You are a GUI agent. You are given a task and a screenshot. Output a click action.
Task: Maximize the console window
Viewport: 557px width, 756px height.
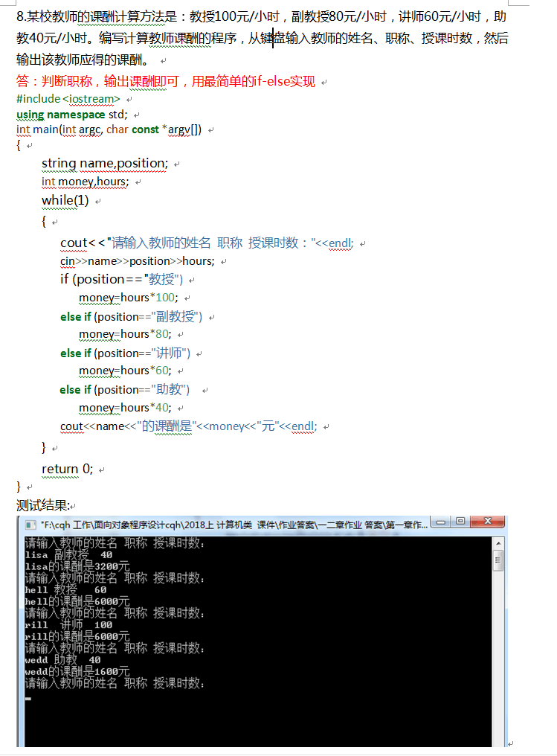462,522
